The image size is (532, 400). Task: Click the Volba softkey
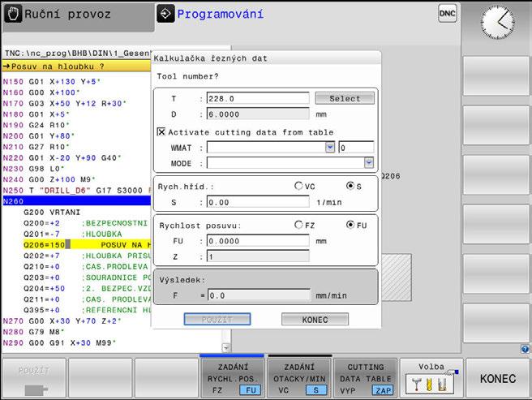pyautogui.click(x=431, y=378)
